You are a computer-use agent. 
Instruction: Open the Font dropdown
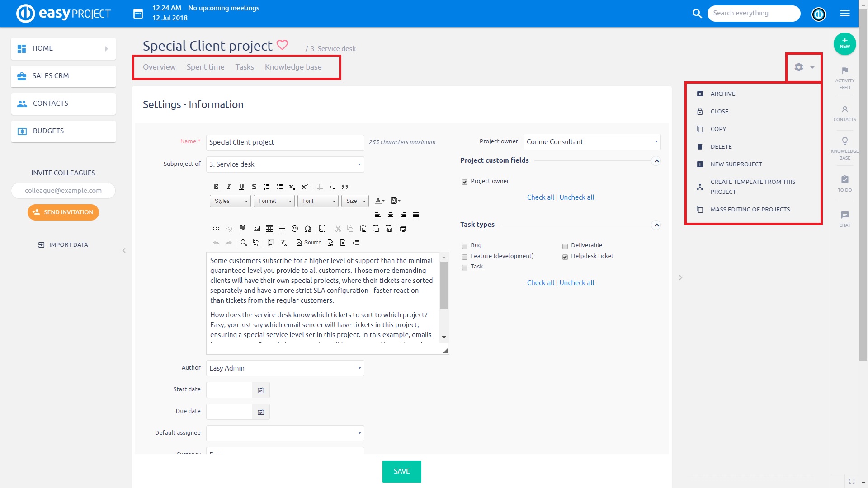(x=318, y=201)
